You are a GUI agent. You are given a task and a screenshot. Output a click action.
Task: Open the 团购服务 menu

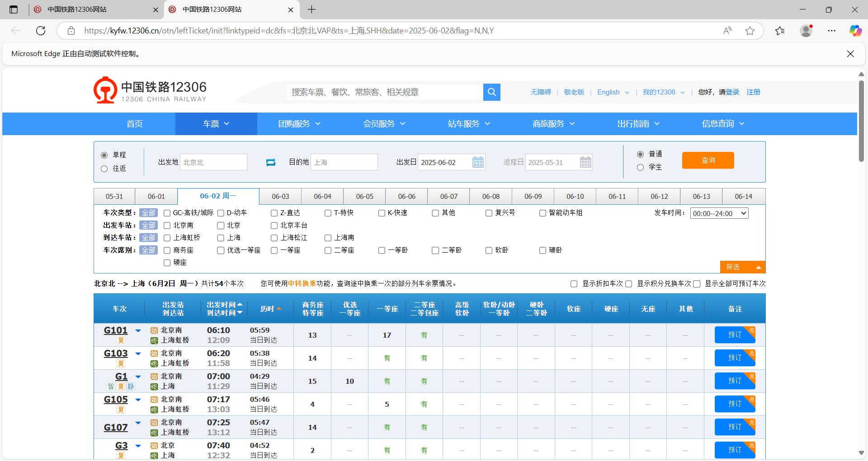299,124
